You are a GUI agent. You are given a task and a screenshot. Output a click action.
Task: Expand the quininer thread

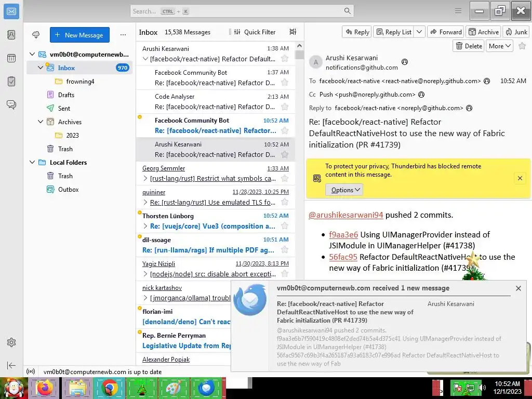(145, 202)
